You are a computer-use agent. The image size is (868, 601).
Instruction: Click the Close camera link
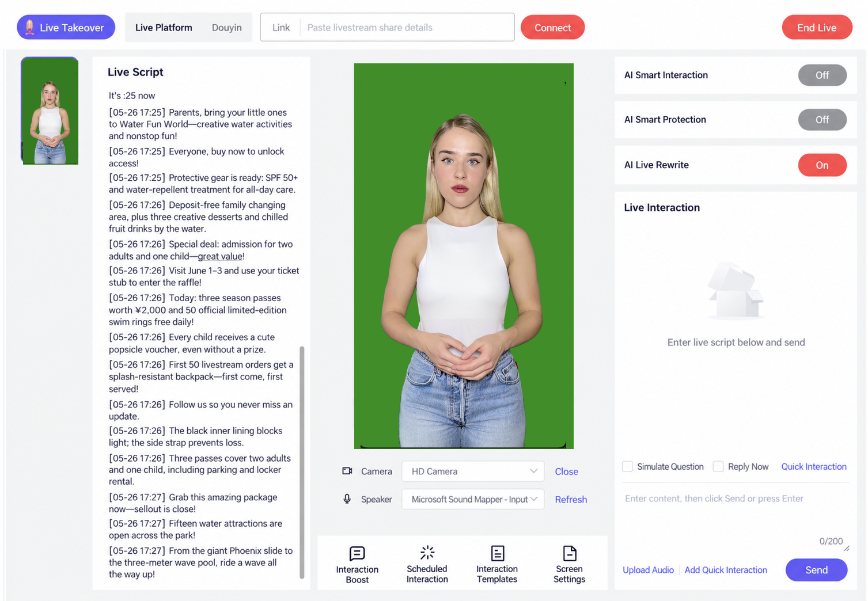point(566,471)
